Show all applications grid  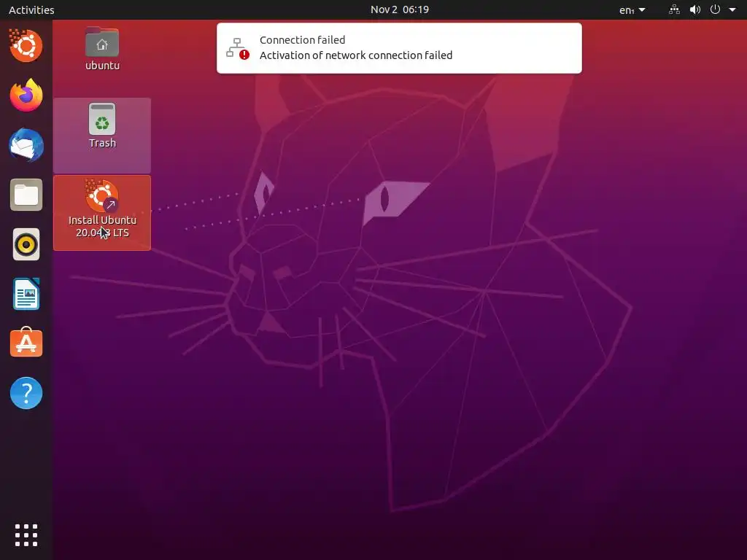[26, 535]
